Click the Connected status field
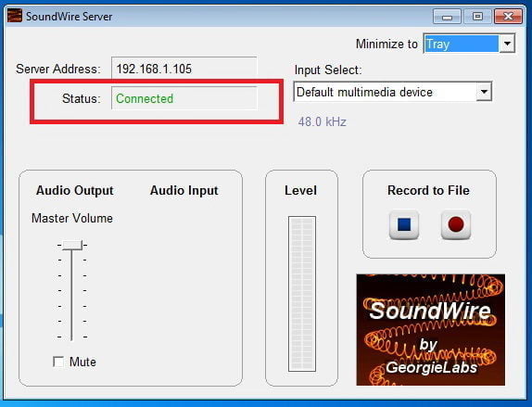 184,98
